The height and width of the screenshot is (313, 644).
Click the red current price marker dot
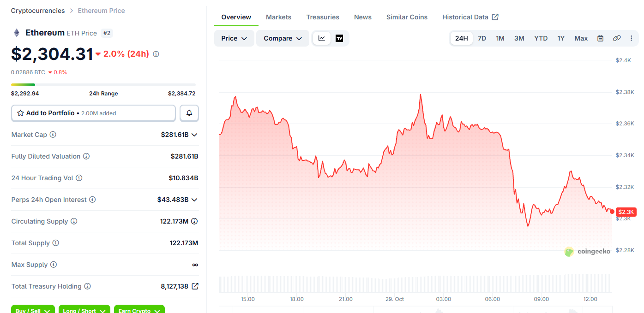(612, 212)
